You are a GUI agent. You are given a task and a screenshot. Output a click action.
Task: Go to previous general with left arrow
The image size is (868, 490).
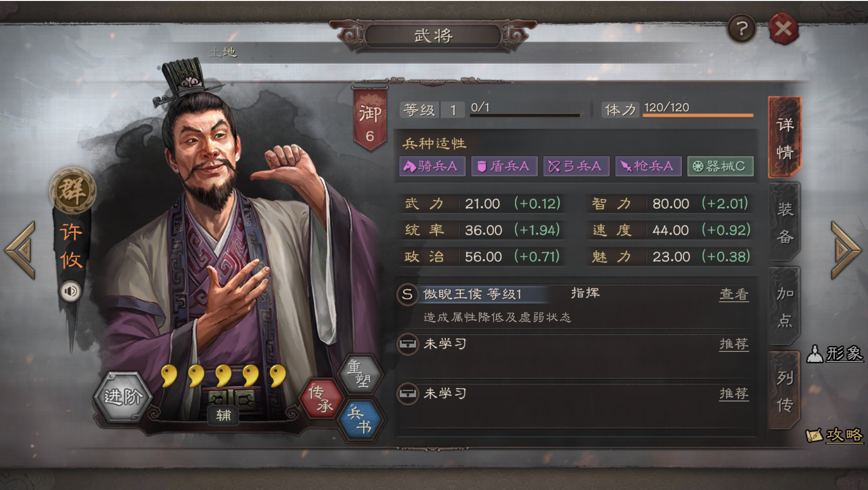click(x=20, y=250)
